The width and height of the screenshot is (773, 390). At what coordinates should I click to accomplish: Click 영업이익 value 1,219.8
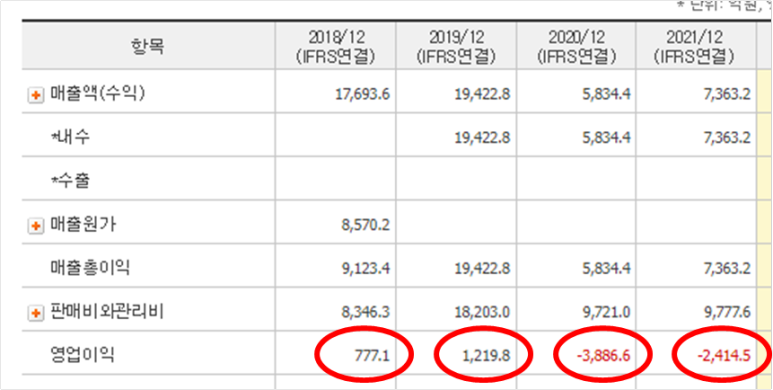point(487,355)
